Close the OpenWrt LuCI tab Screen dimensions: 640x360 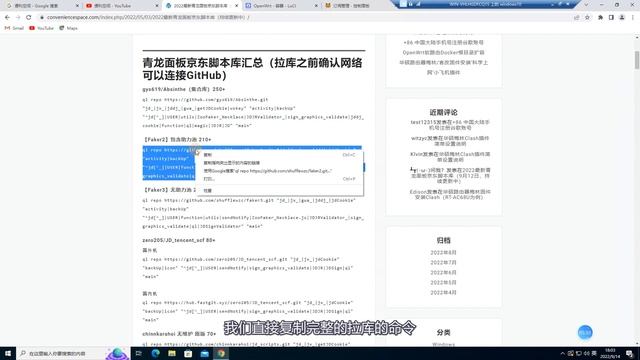click(316, 6)
